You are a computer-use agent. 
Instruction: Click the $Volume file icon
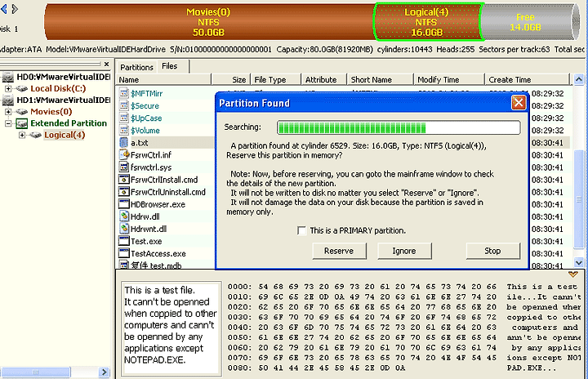click(124, 130)
